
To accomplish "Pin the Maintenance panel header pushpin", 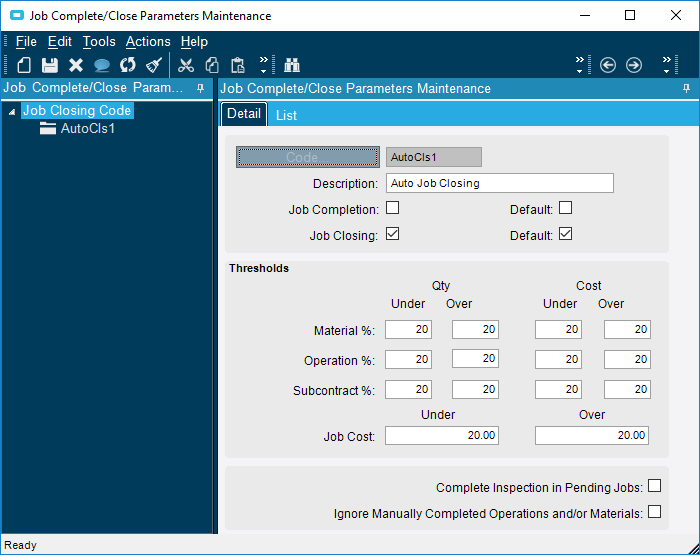I will coord(686,88).
